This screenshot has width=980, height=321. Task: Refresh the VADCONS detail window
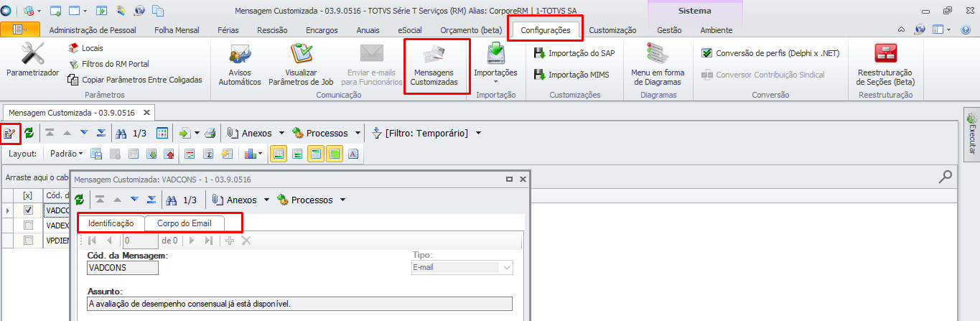(79, 200)
